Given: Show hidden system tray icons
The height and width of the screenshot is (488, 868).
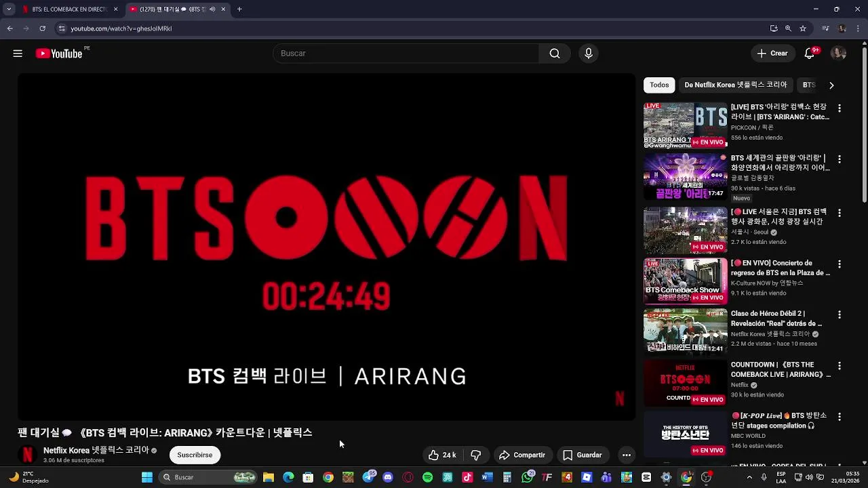Looking at the screenshot, I should tap(749, 477).
